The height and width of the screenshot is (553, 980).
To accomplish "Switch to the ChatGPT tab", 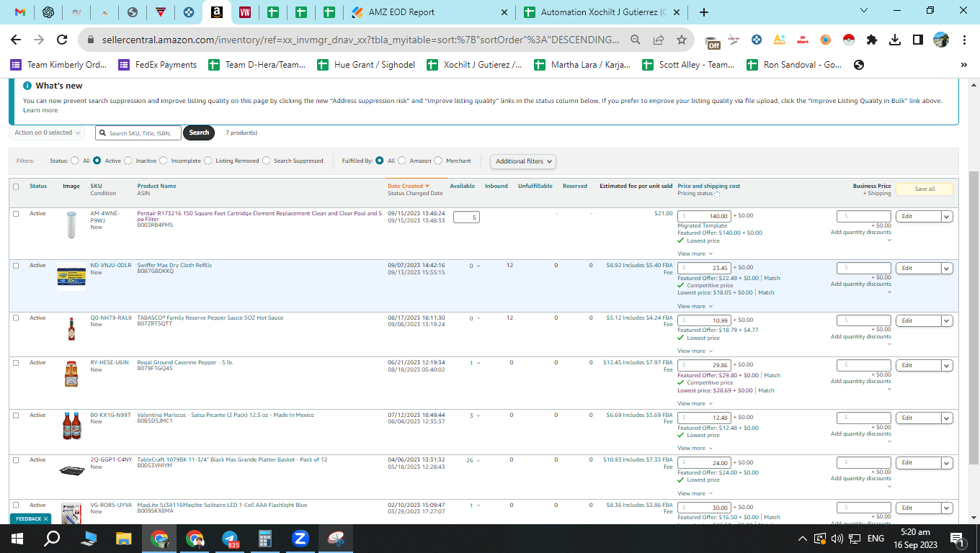I will (48, 12).
